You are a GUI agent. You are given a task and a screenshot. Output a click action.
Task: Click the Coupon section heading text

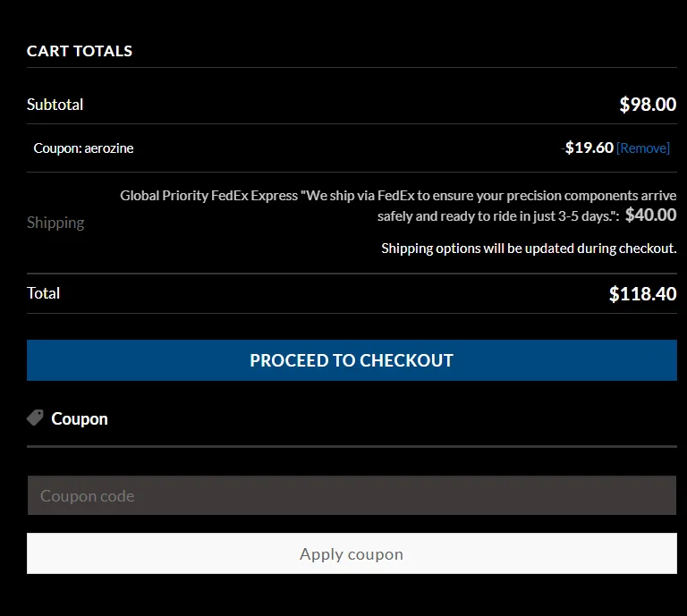point(80,418)
